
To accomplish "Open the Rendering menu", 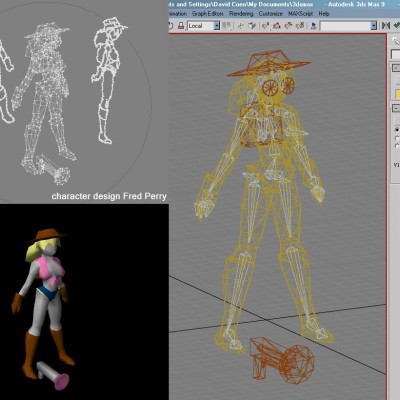I will click(x=241, y=14).
